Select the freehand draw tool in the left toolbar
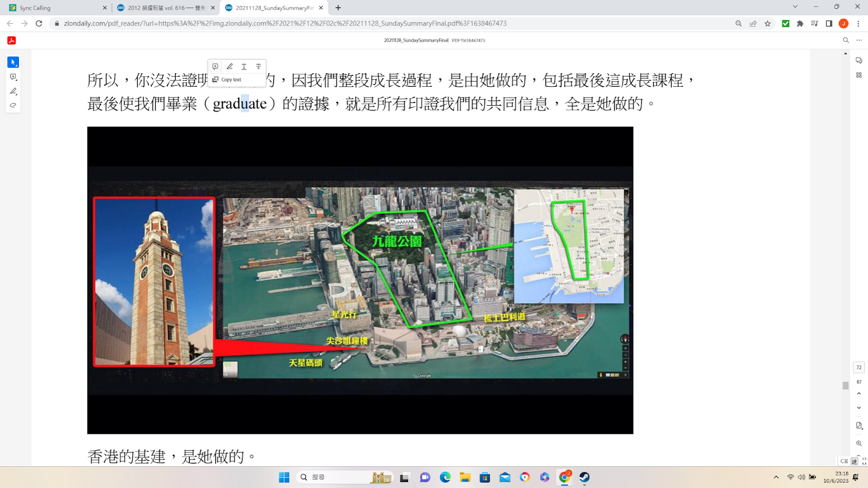Viewport: 868px width, 488px height. pos(13,105)
